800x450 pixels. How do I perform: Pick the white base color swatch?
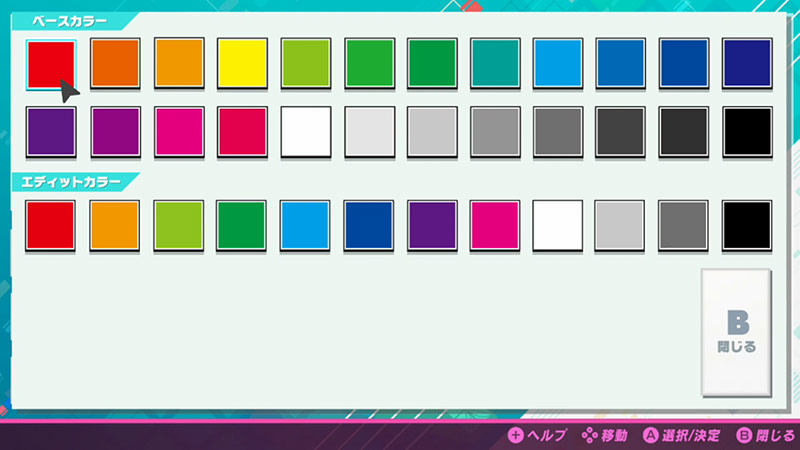pos(305,131)
